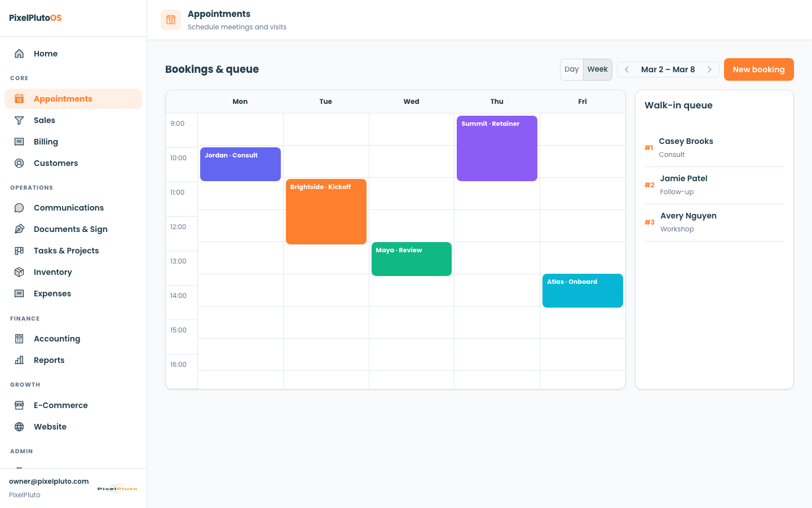This screenshot has height=508, width=812.
Task: Open the E-Commerce storefront icon
Action: [x=19, y=405]
